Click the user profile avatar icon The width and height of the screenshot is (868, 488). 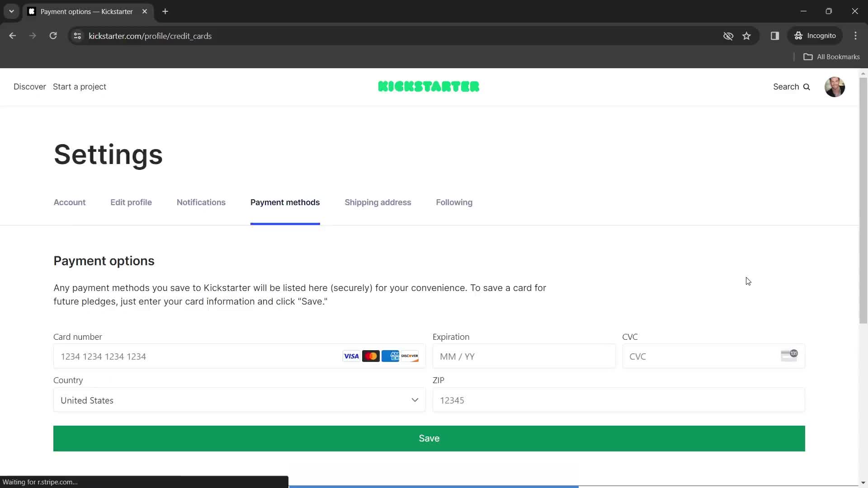[835, 86]
